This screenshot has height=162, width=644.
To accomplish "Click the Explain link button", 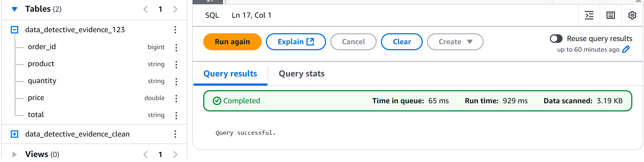I will [x=296, y=42].
